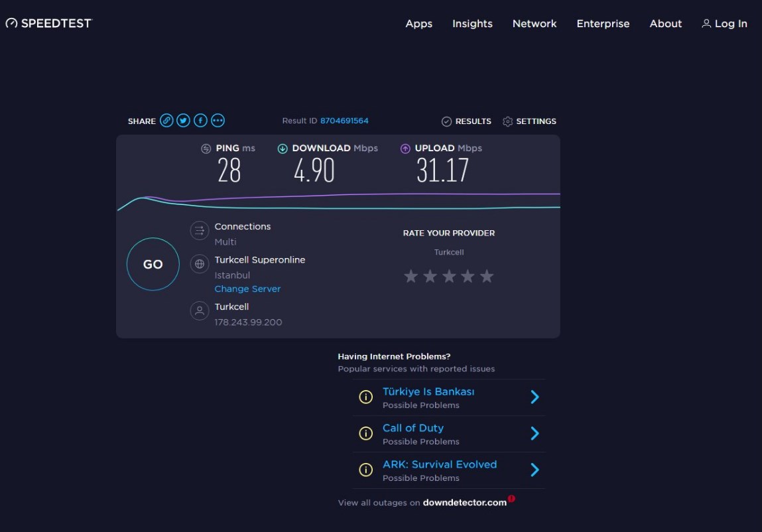
Task: Click the server globe icon
Action: [199, 264]
